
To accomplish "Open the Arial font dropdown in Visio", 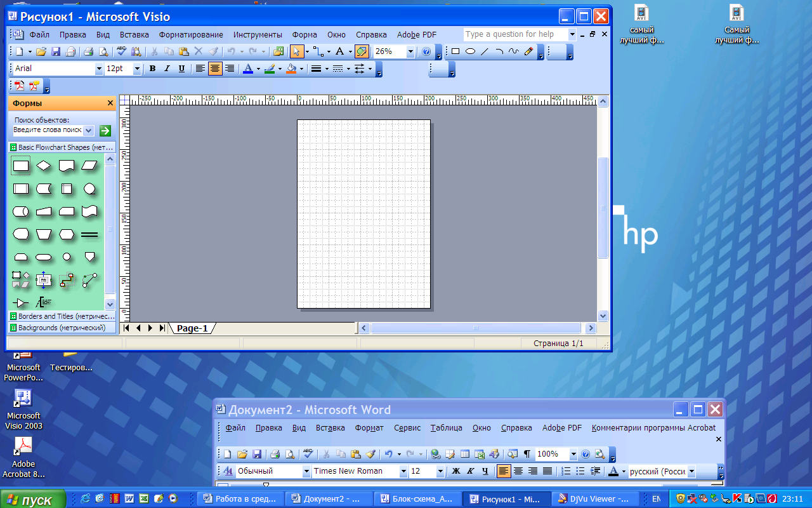I will (x=98, y=69).
